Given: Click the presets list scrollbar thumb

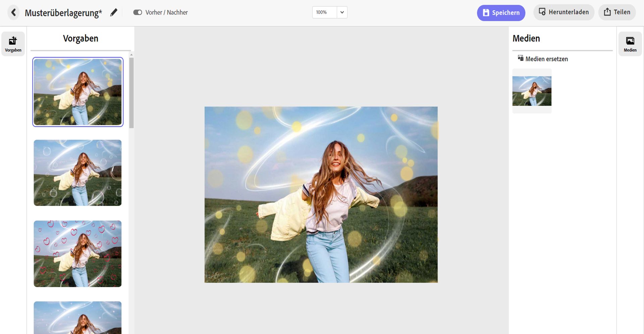Looking at the screenshot, I should pos(131,93).
